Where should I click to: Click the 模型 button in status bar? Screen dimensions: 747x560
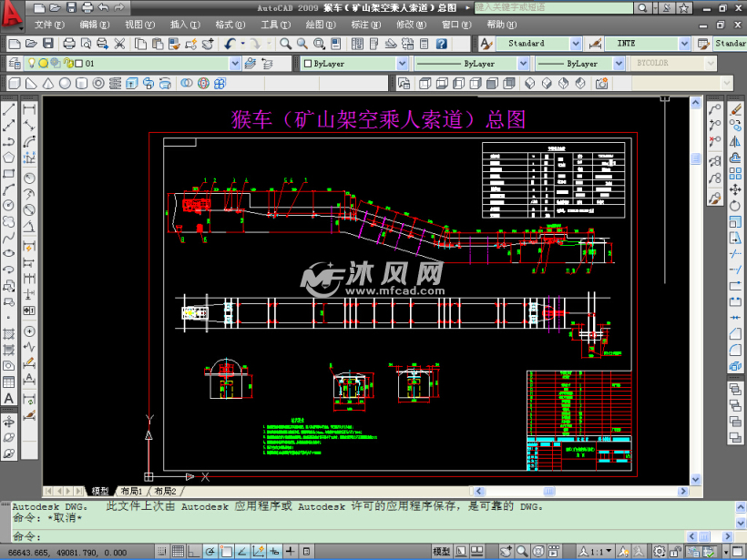pyautogui.click(x=441, y=551)
